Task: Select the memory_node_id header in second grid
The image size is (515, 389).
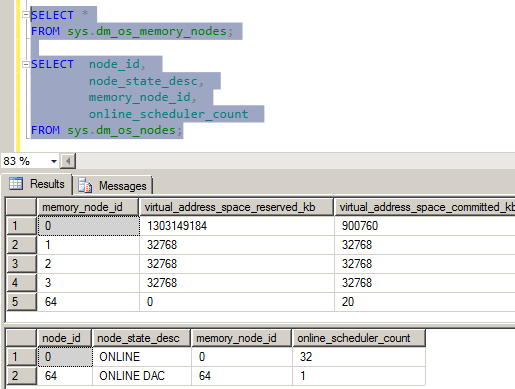Action: 241,338
